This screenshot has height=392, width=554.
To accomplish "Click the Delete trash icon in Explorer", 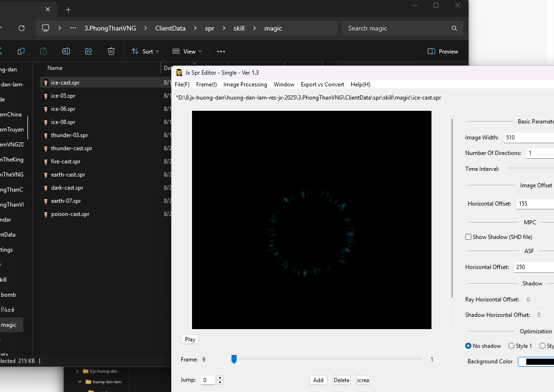I will 111,51.
